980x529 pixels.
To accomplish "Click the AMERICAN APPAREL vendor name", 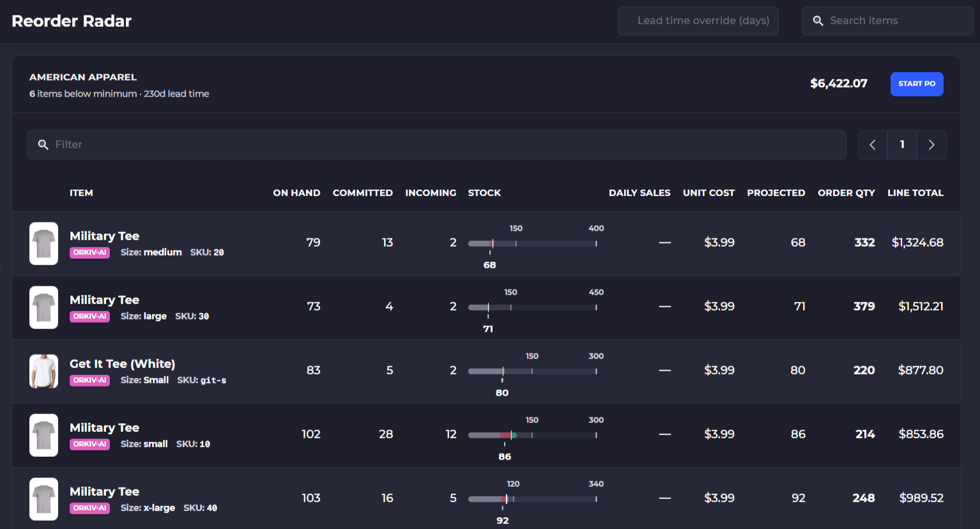I will pos(83,77).
